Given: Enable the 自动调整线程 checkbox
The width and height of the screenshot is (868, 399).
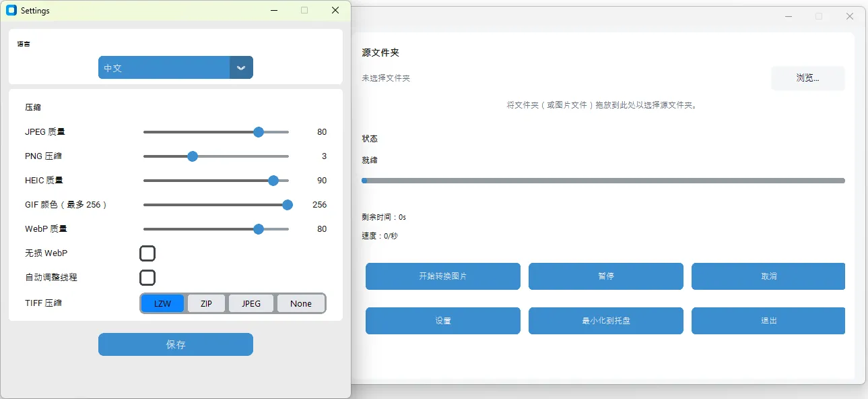Looking at the screenshot, I should click(x=147, y=278).
